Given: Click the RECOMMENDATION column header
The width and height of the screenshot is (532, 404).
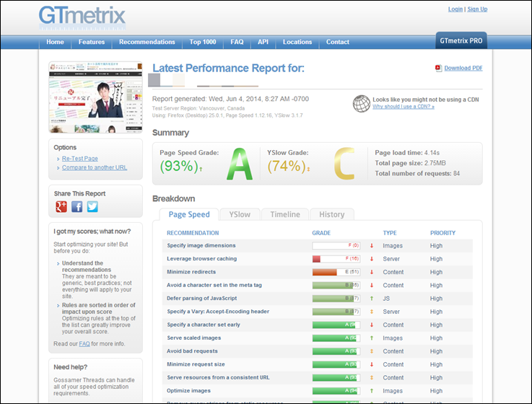Looking at the screenshot, I should (x=193, y=233).
